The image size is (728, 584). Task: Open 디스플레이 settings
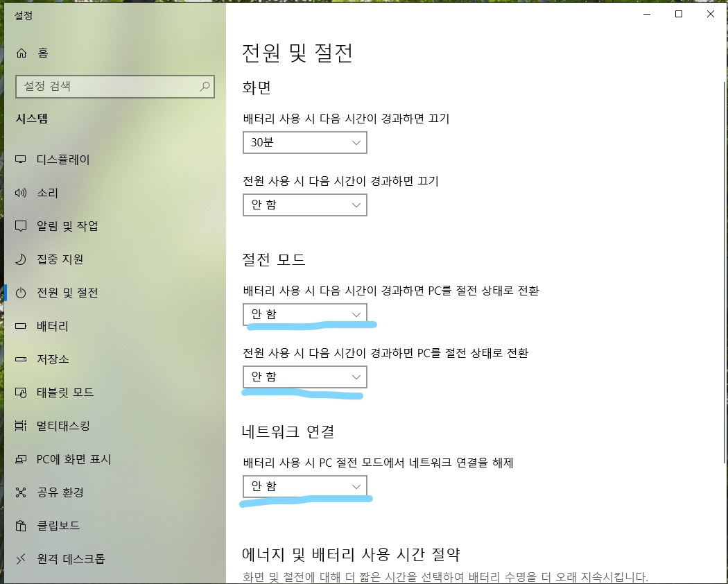pyautogui.click(x=114, y=160)
